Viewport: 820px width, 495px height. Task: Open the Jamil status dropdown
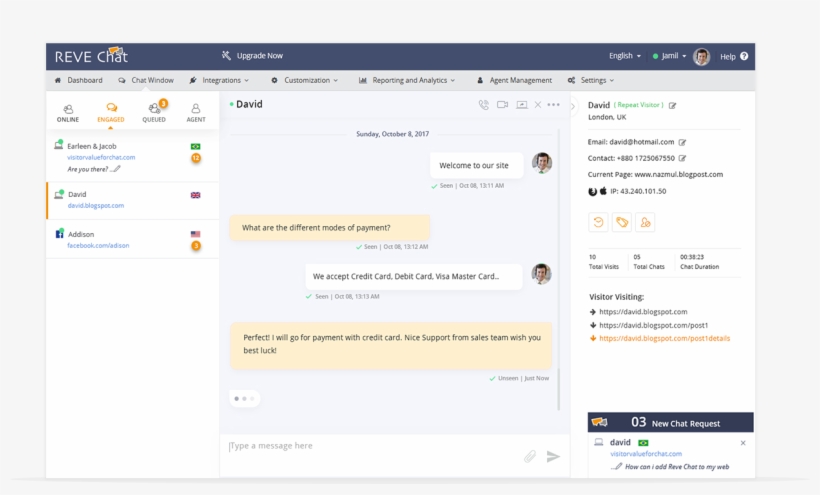(669, 55)
